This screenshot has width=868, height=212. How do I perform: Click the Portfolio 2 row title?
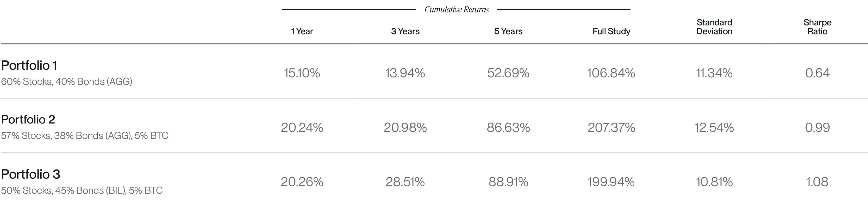coord(28,120)
